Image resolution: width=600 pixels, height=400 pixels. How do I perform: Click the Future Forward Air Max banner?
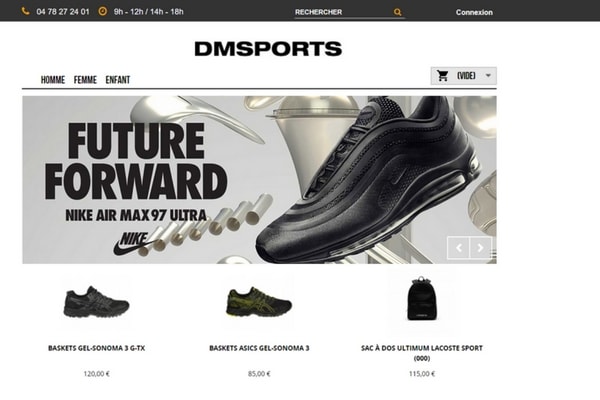tap(259, 180)
